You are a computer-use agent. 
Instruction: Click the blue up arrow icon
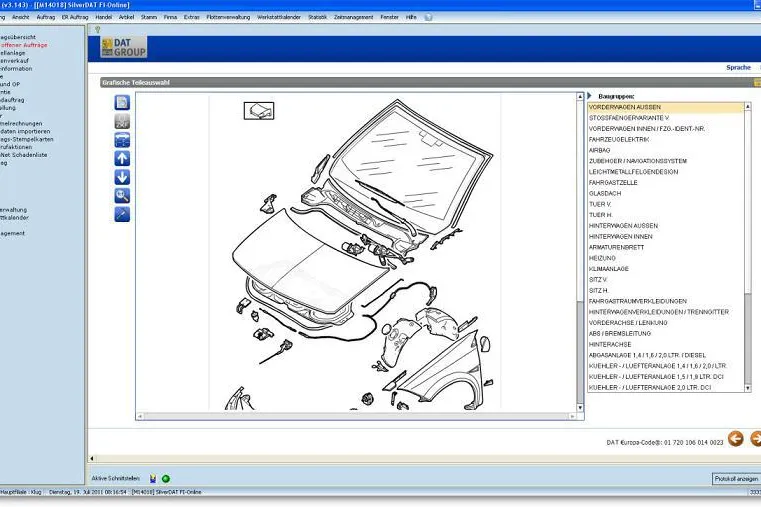pos(122,158)
